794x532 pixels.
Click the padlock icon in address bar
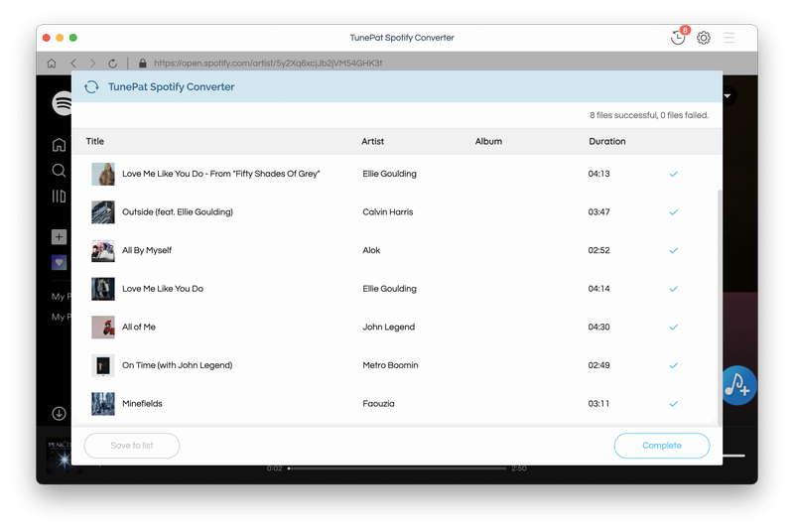coord(142,64)
